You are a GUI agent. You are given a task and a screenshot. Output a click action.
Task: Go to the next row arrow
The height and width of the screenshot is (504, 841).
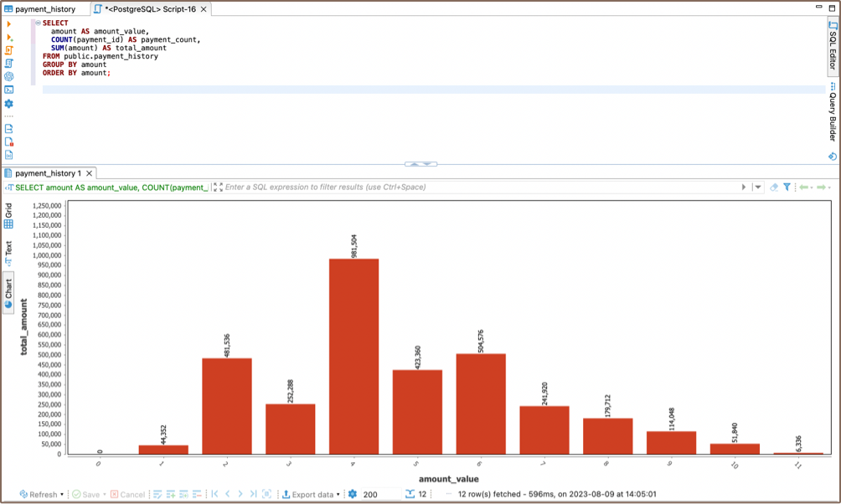click(x=241, y=495)
